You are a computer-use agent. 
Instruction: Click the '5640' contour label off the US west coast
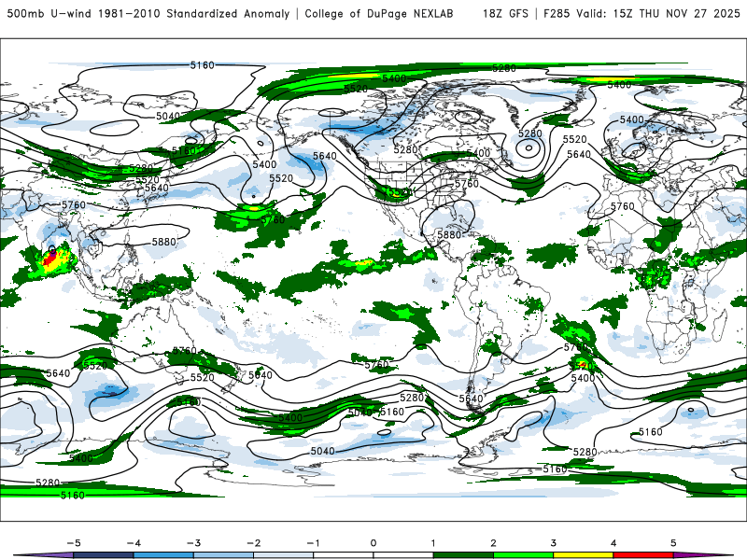click(325, 156)
